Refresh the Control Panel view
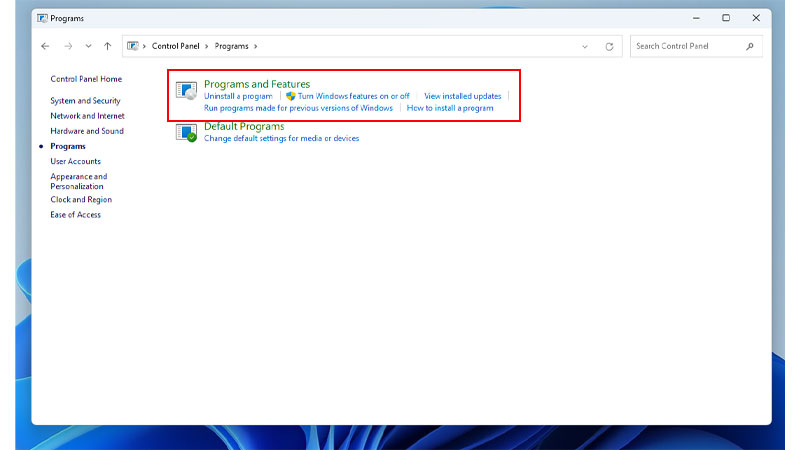 (x=609, y=46)
